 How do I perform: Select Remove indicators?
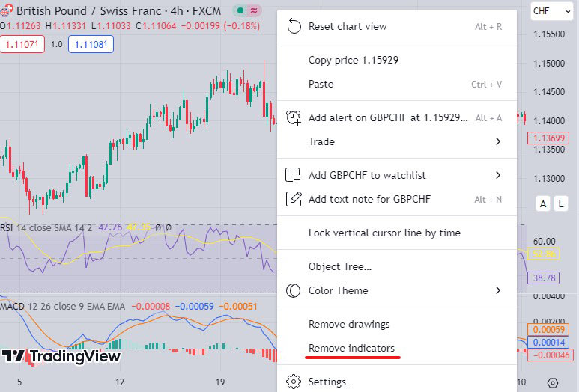click(x=396, y=348)
